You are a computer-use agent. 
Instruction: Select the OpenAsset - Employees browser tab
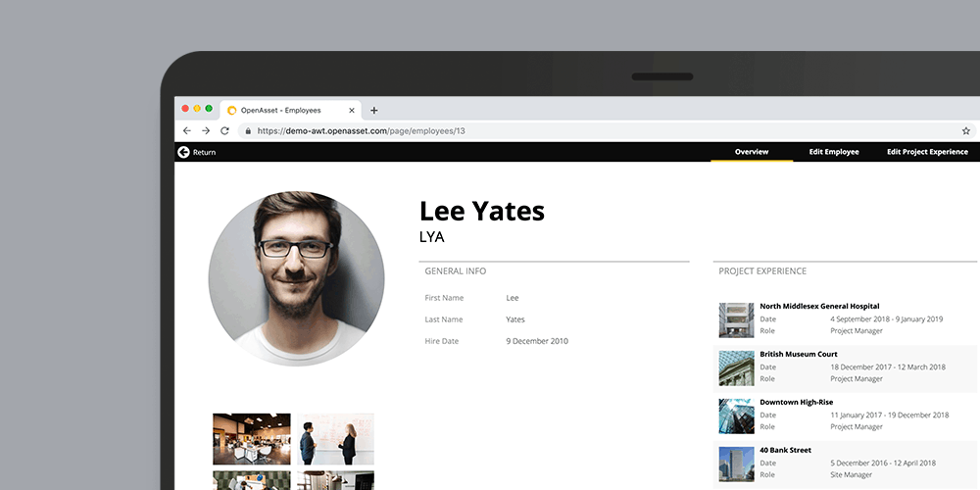tap(291, 110)
